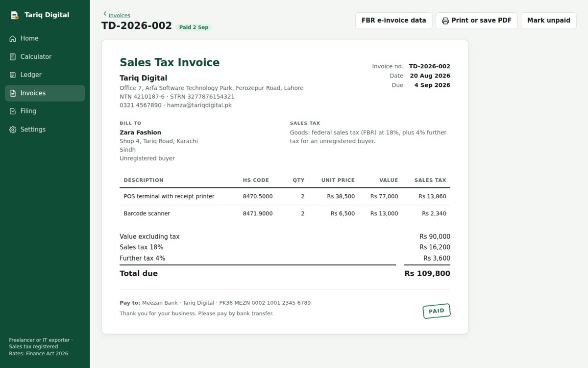Click the FBR e-invoice data button
The image size is (588, 368).
coord(394,21)
